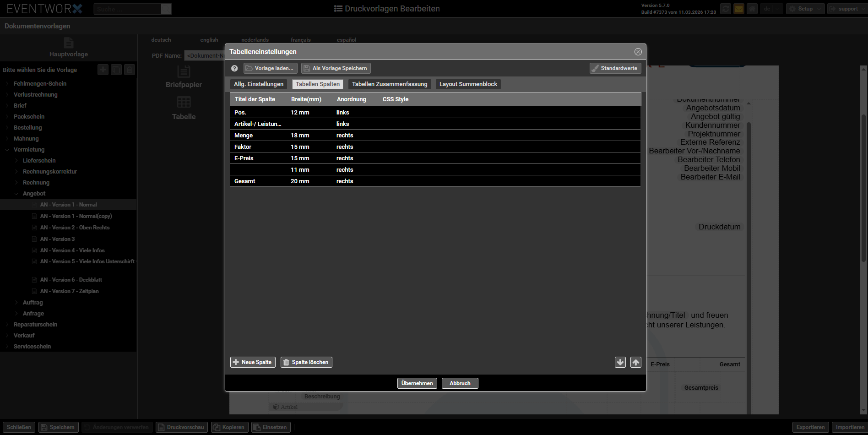
Task: Click the Standardwerte reset button
Action: point(615,68)
